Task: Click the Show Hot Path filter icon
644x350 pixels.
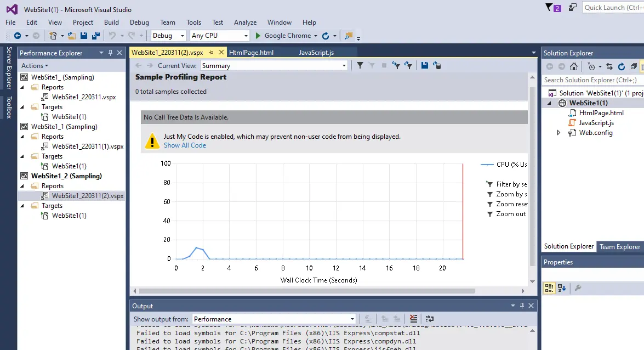Action: [396, 65]
